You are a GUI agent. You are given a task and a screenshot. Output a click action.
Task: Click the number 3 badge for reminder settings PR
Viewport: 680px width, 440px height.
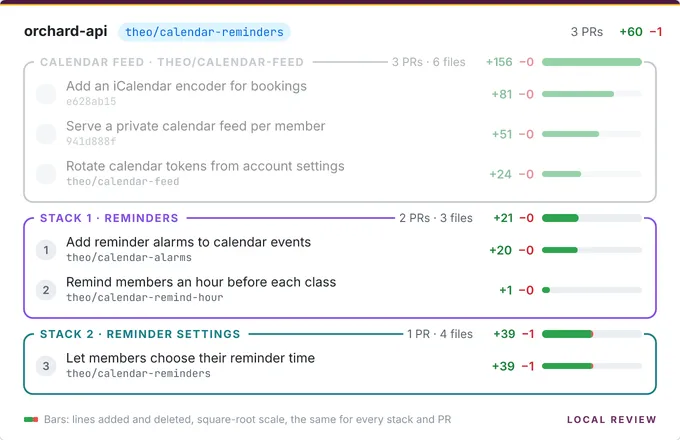point(46,366)
